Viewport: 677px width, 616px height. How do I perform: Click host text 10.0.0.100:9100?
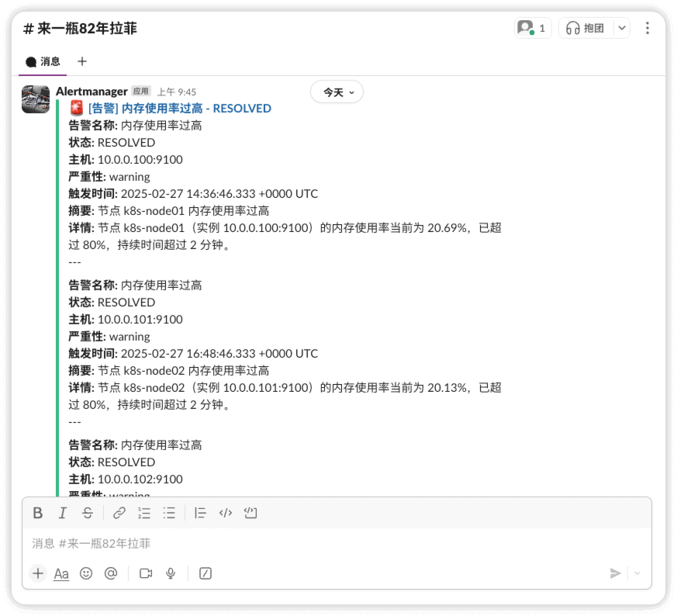[140, 160]
